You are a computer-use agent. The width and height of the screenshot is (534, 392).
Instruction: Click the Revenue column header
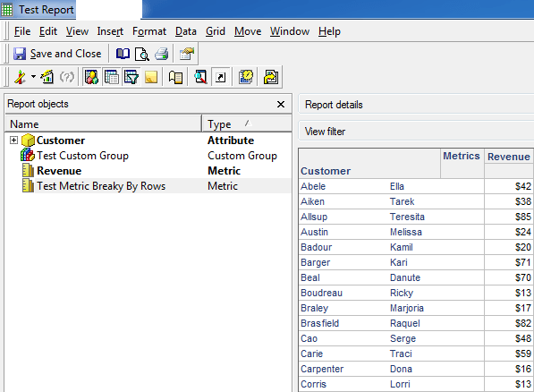tap(508, 157)
